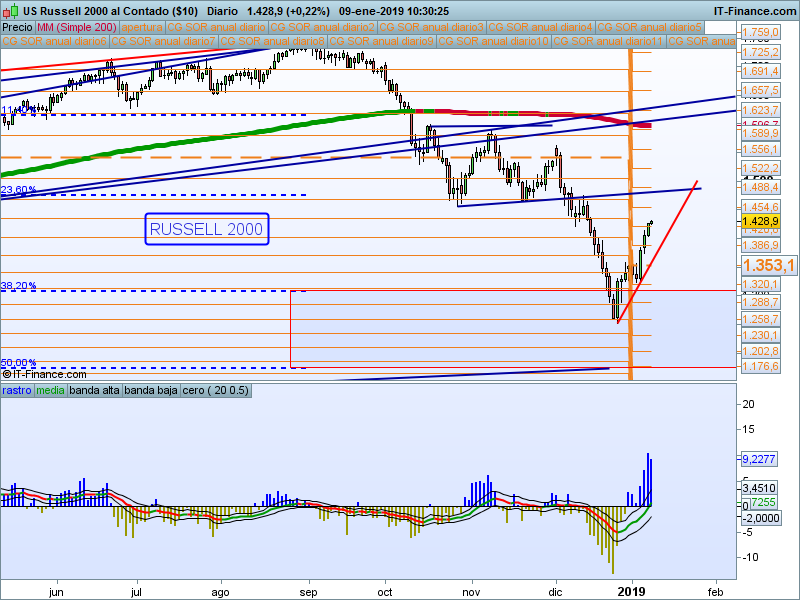Click the 'sep' month on the time axis
Screen dimensions: 800x600
[308, 592]
